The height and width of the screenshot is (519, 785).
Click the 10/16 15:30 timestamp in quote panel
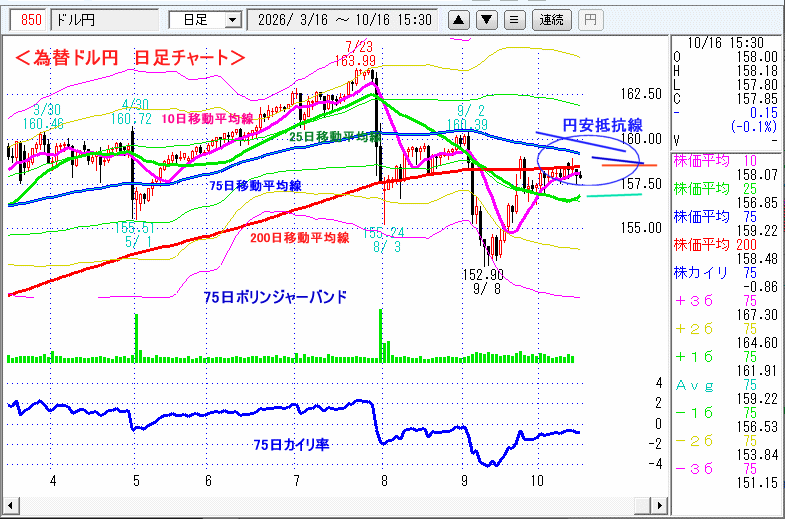pyautogui.click(x=725, y=43)
